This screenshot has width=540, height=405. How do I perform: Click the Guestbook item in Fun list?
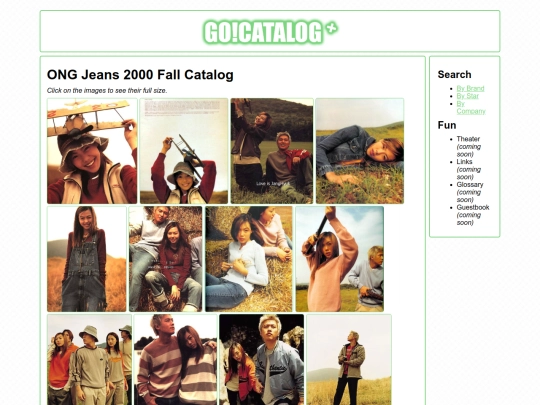tap(473, 207)
